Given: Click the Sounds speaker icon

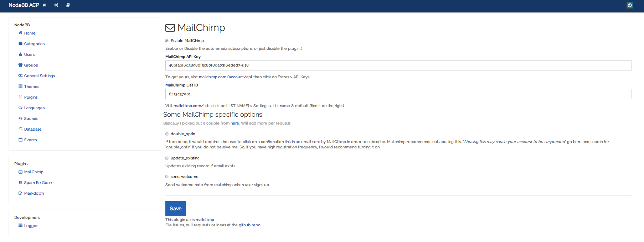Looking at the screenshot, I should pos(21,119).
